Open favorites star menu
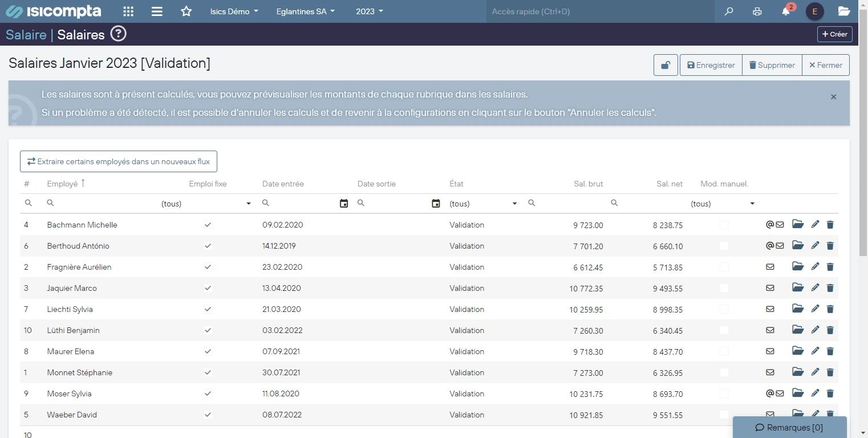Viewport: 868px width, 438px height. click(186, 11)
